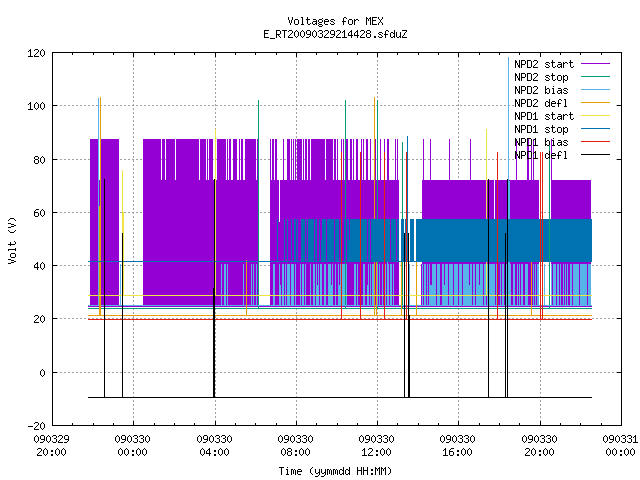Screen dimensions: 640x480
Task: Click the x-axis tick '090330 20:00'
Action: point(540,446)
